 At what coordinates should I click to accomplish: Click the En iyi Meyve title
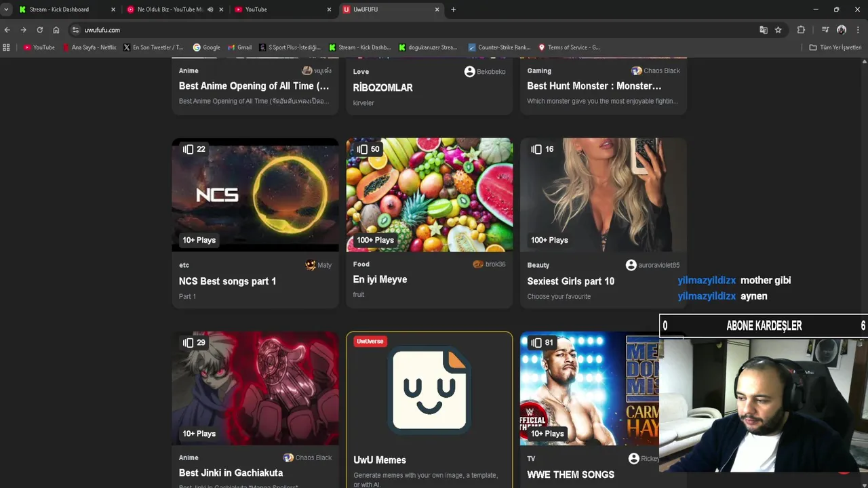tap(380, 279)
